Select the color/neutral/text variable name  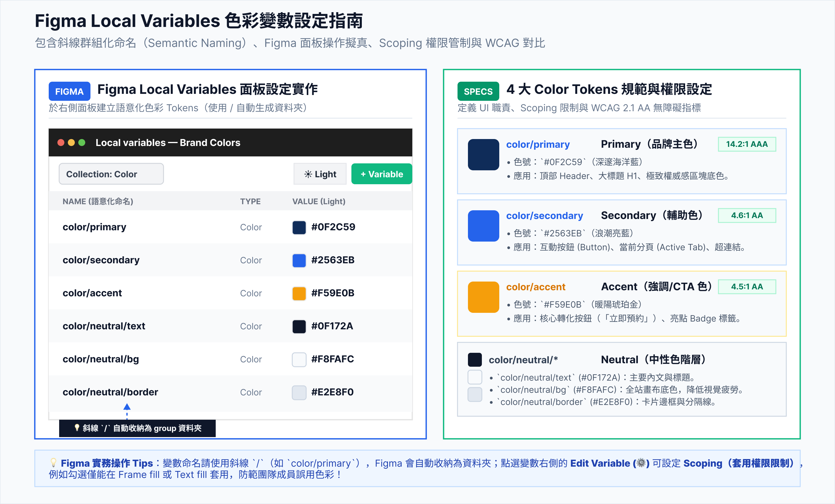pos(104,326)
